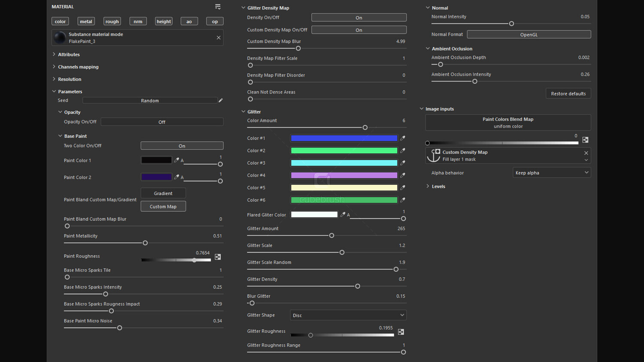Use the eyedropper for glitter Color #3
Viewport: 644px width, 362px height.
pyautogui.click(x=403, y=163)
